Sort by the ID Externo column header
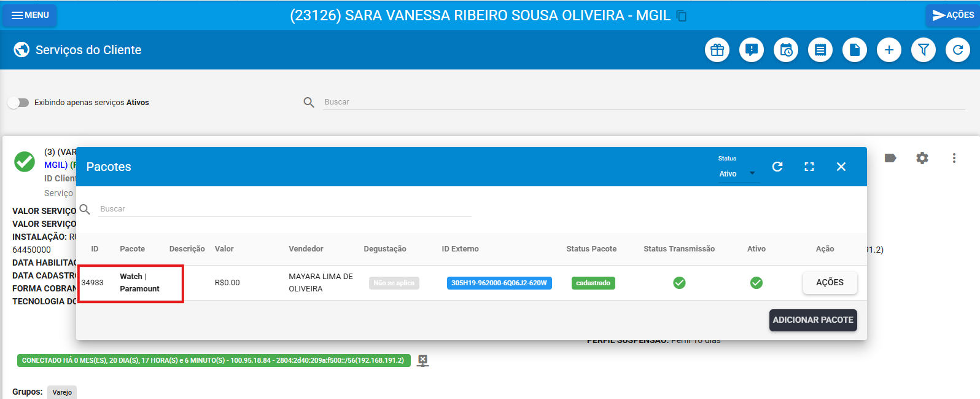The height and width of the screenshot is (399, 980). point(460,249)
